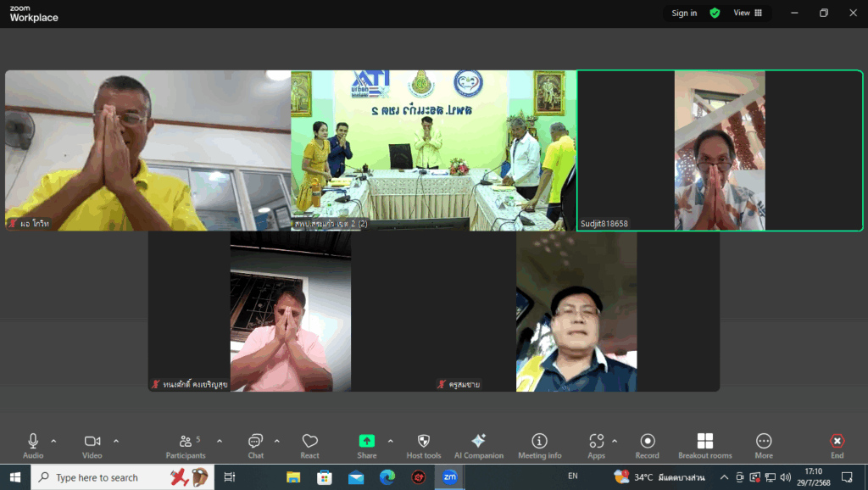Image resolution: width=868 pixels, height=490 pixels.
Task: Open the More options menu
Action: [764, 445]
